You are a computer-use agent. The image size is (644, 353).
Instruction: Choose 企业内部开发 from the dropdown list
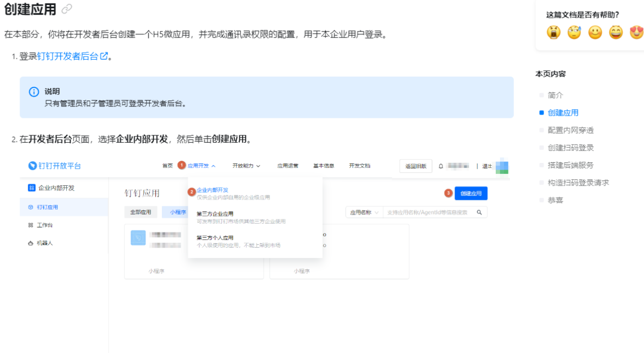[212, 190]
